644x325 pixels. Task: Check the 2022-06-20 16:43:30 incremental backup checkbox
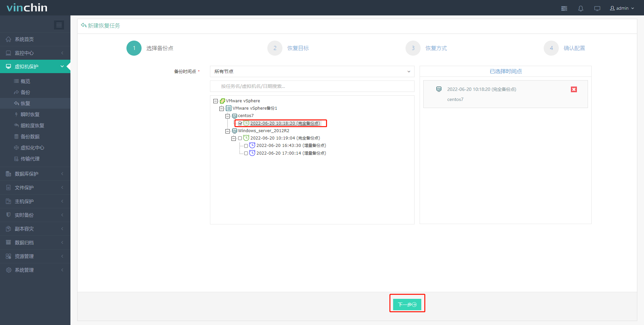pos(246,146)
